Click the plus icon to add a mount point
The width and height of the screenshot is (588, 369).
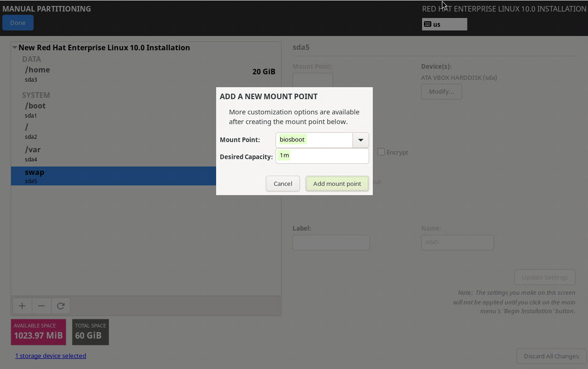22,306
